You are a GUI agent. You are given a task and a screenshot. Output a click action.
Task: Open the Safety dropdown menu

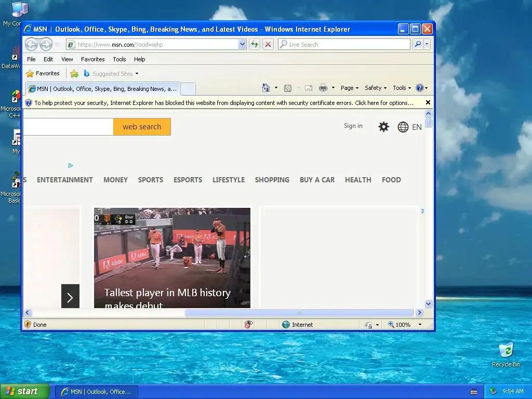tap(376, 88)
